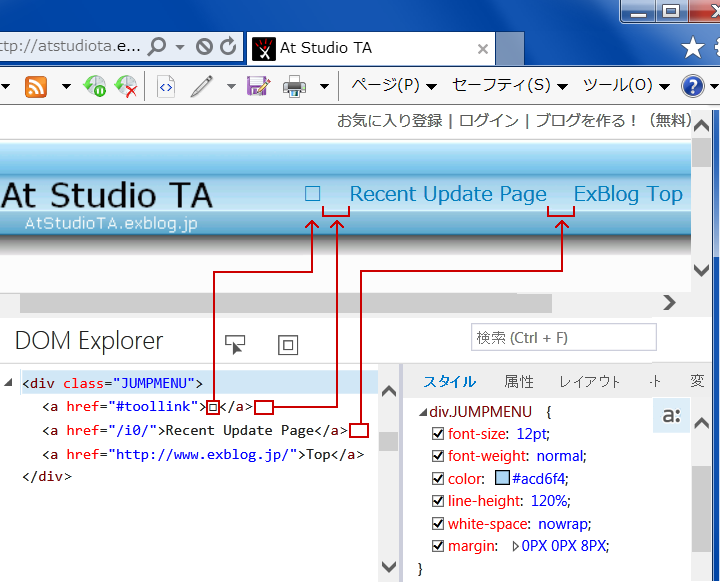Click the view source code page icon
Image resolution: width=720 pixels, height=582 pixels.
click(166, 86)
